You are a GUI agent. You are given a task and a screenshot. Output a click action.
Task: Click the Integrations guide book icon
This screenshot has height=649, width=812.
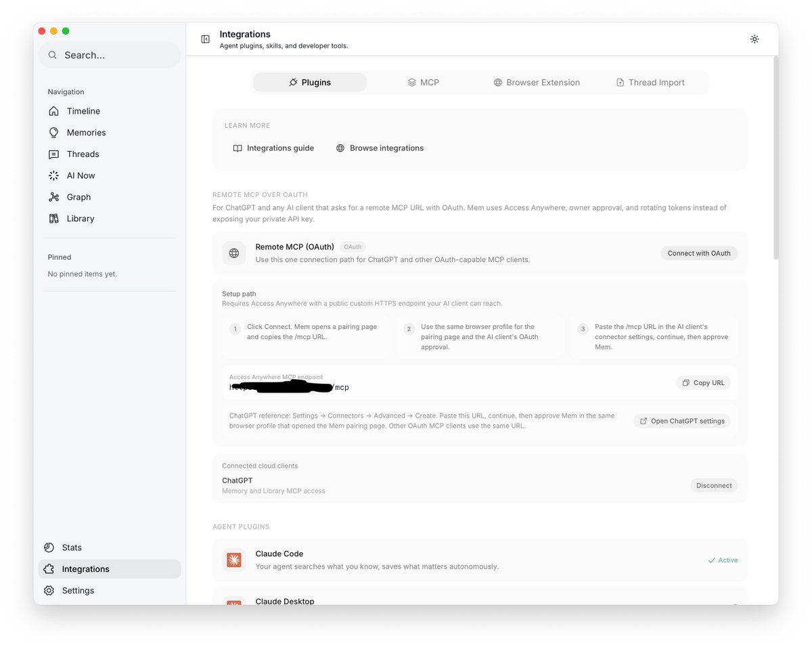tap(238, 148)
